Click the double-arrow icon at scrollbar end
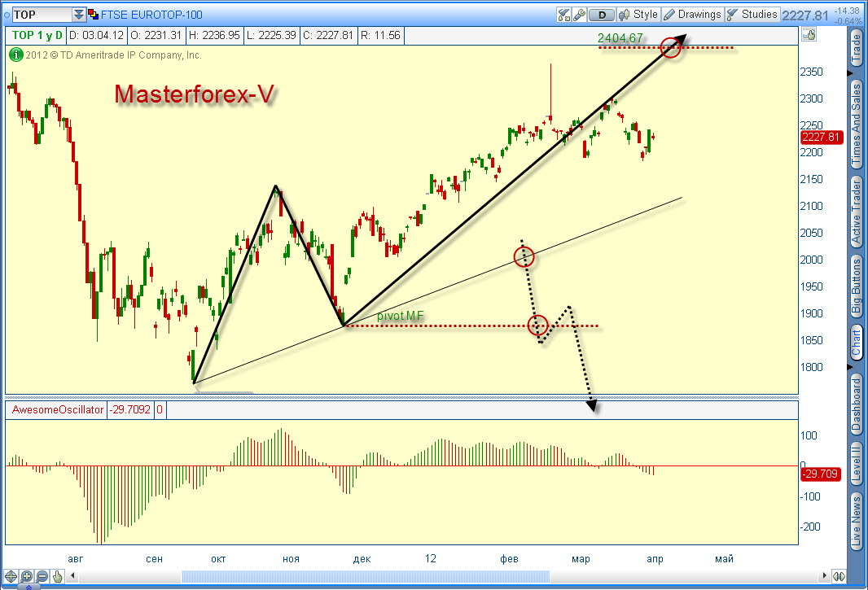This screenshot has width=868, height=590. pos(839,576)
